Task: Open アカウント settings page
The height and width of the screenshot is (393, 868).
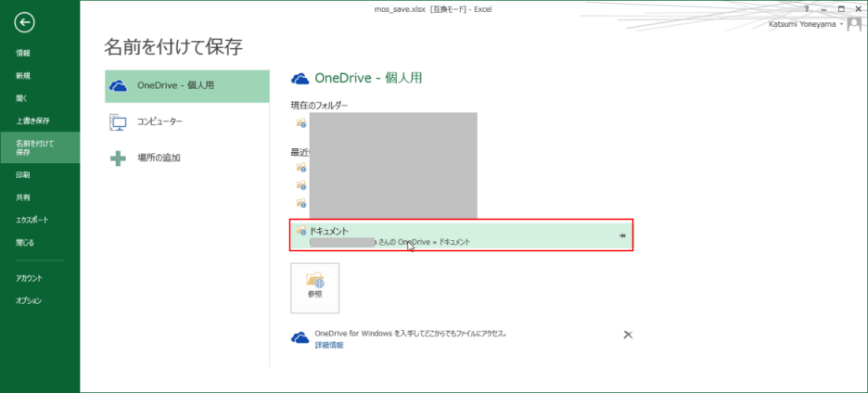Action: [29, 278]
